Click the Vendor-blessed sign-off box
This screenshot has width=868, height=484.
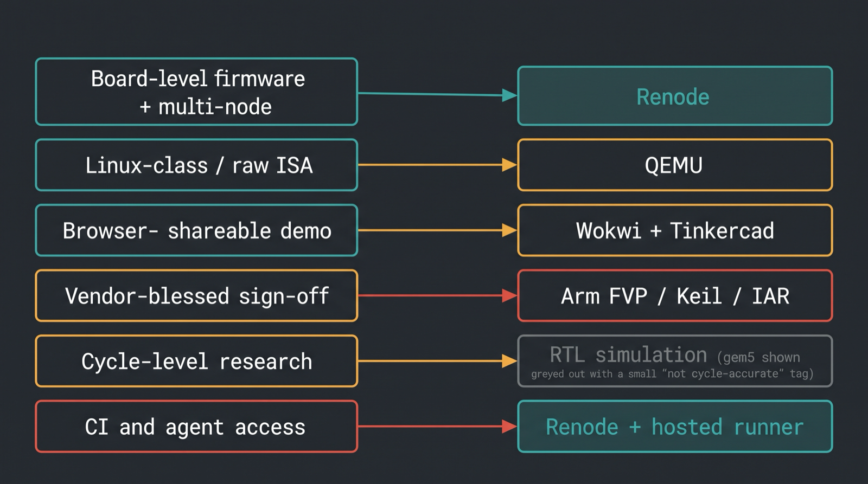point(196,295)
